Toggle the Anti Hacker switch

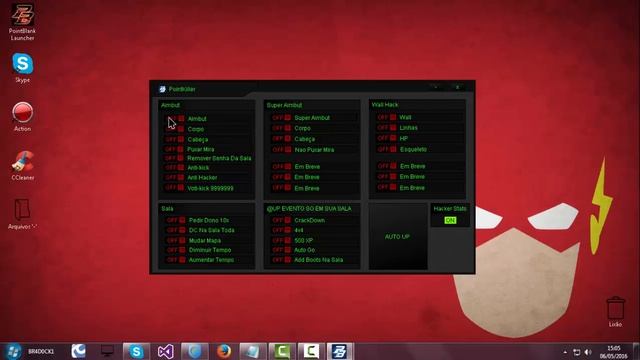(x=175, y=178)
